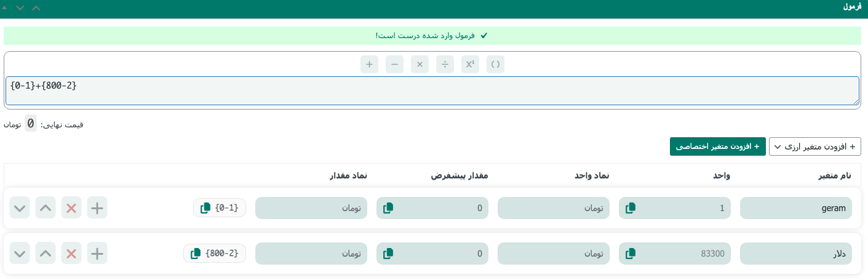868x280 pixels.
Task: Move the geram row down
Action: point(20,208)
